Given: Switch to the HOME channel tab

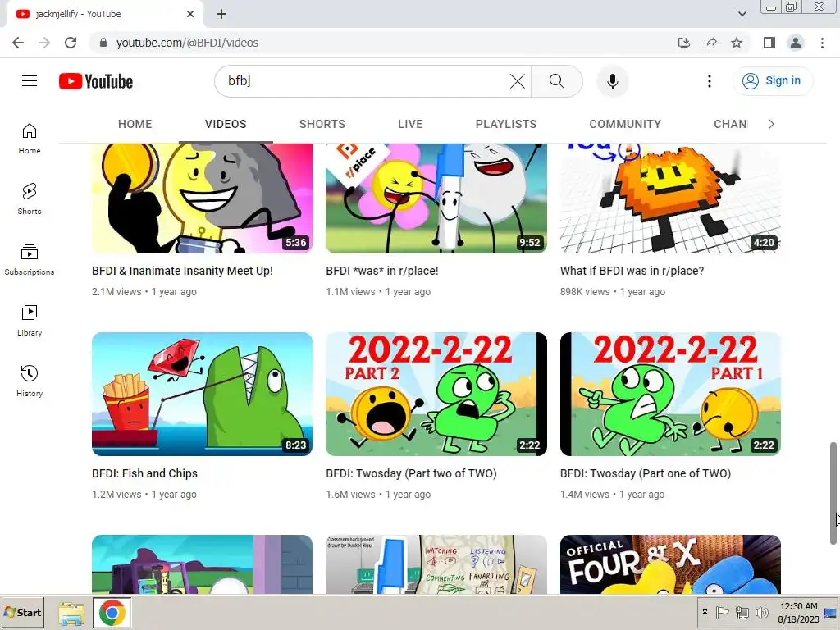Looking at the screenshot, I should pyautogui.click(x=135, y=125).
